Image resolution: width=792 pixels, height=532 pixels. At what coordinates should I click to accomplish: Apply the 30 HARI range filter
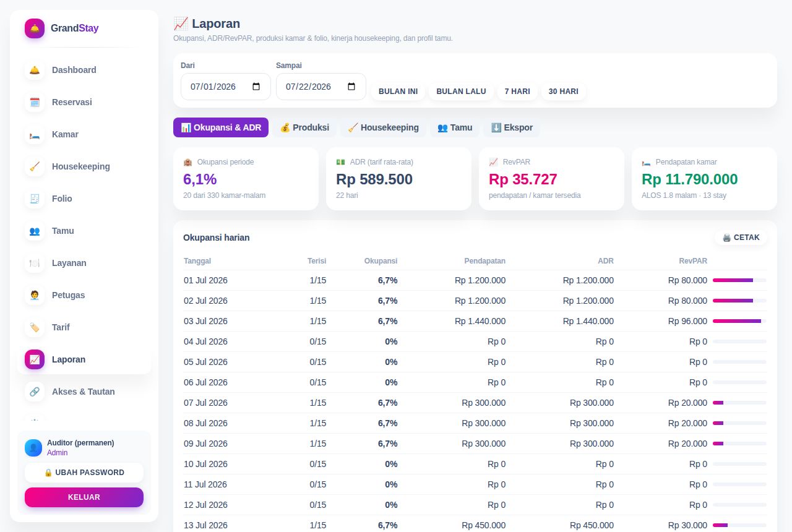click(563, 92)
